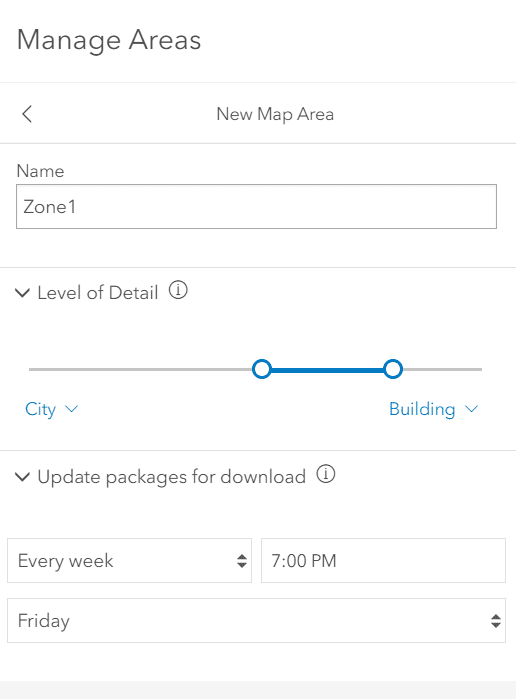Click the right slider handle for maximum detail
Screen dimensions: 516x699
(x=393, y=369)
